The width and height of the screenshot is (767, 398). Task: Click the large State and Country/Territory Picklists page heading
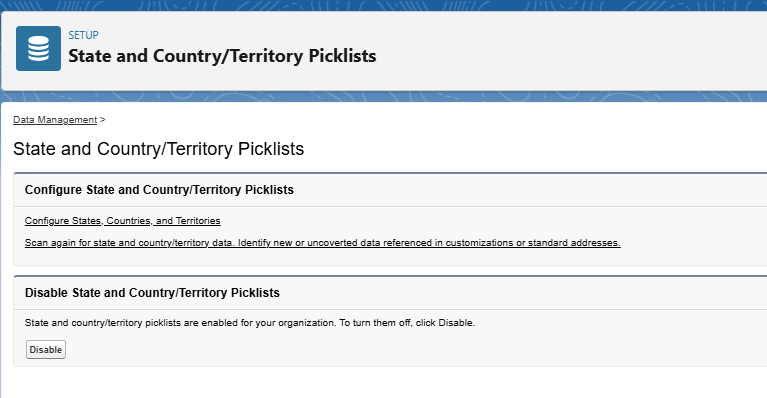158,149
